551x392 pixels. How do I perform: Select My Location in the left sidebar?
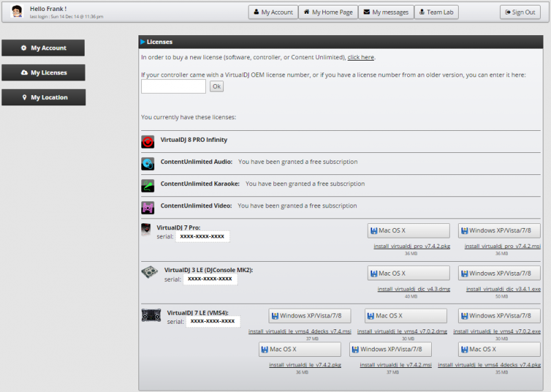coord(43,97)
